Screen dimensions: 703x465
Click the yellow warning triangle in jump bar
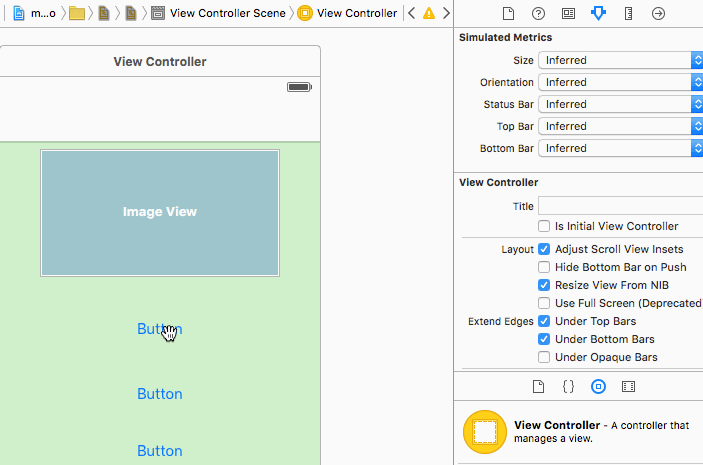(x=429, y=14)
